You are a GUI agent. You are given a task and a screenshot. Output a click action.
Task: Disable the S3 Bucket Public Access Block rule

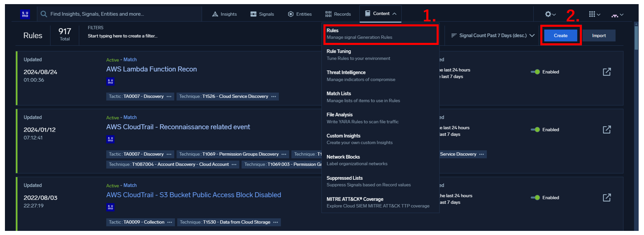tap(535, 197)
